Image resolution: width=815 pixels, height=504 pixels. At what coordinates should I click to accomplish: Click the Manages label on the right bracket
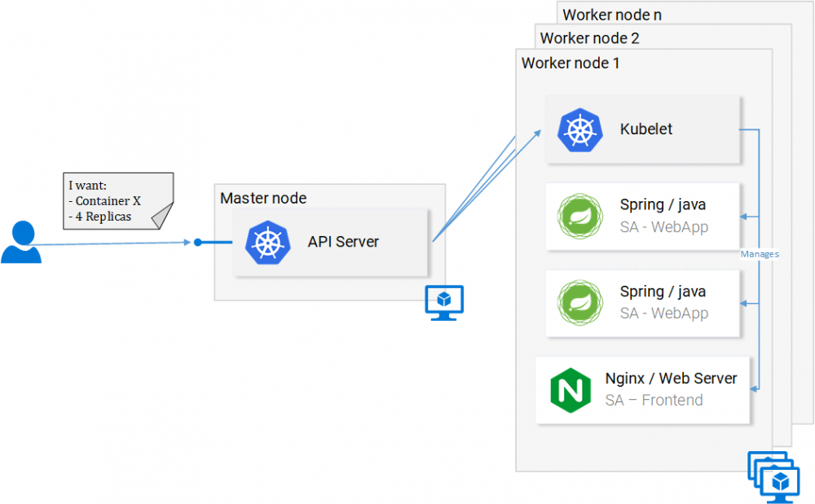[x=760, y=253]
